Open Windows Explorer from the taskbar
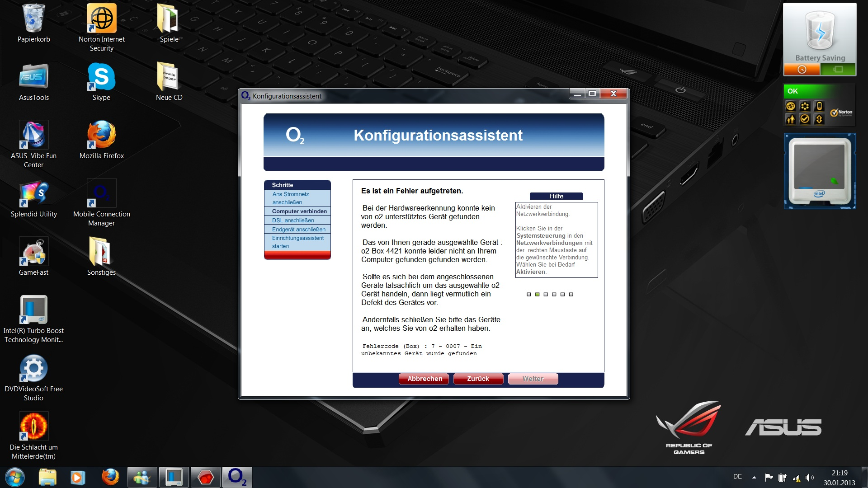Screen dimensions: 868x488 point(47,477)
